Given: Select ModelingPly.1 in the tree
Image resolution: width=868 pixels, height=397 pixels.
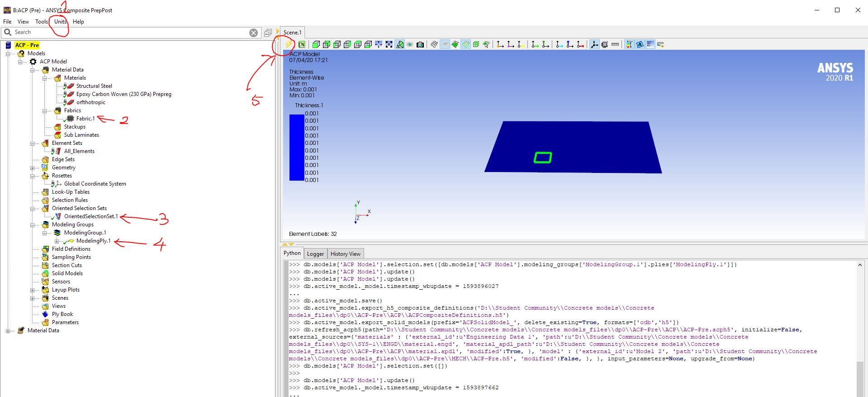Looking at the screenshot, I should (93, 241).
